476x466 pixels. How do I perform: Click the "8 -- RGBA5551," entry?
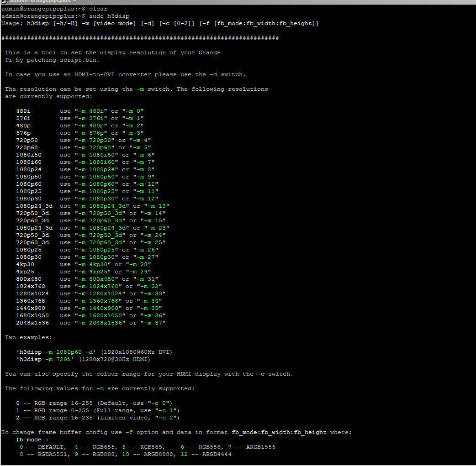point(45,454)
